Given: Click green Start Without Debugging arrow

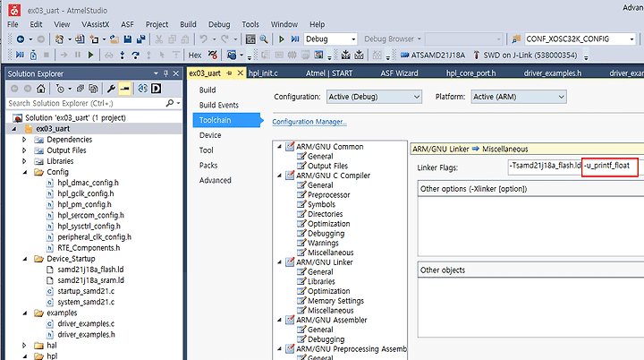Looking at the screenshot, I should tap(282, 39).
